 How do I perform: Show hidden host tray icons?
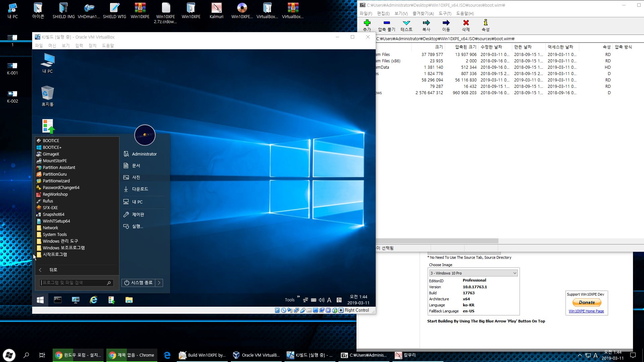(580, 355)
